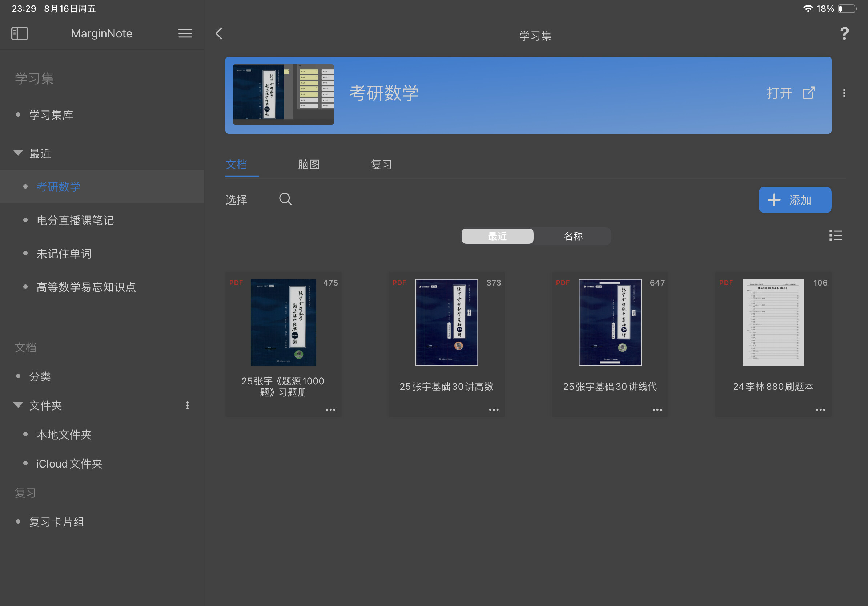Open 高等数学易忘知识点 in the sidebar

coord(86,287)
